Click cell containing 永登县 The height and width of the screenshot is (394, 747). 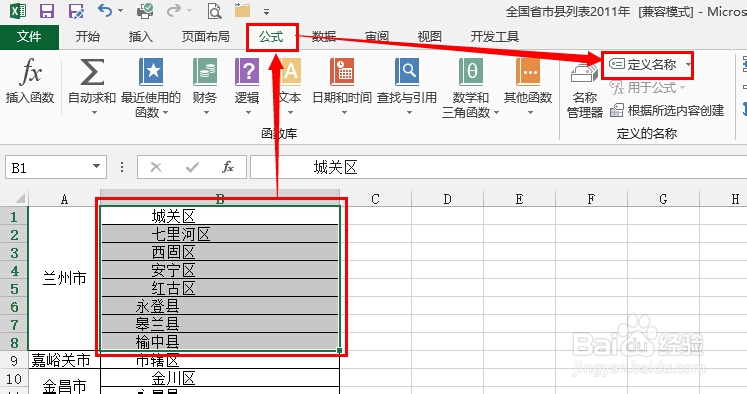tap(220, 306)
